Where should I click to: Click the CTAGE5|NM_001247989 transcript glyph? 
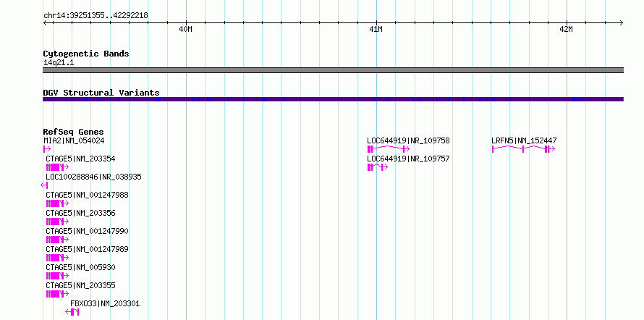(57, 258)
